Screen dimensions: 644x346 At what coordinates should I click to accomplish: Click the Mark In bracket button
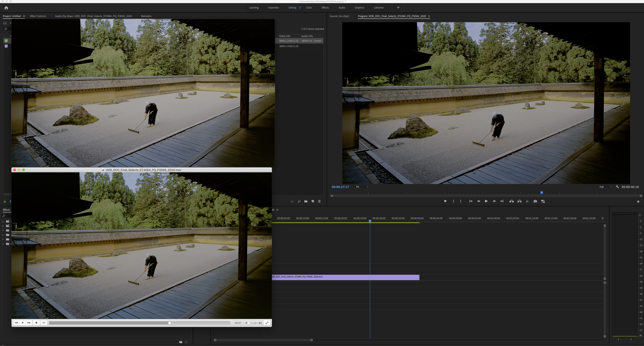coord(453,201)
